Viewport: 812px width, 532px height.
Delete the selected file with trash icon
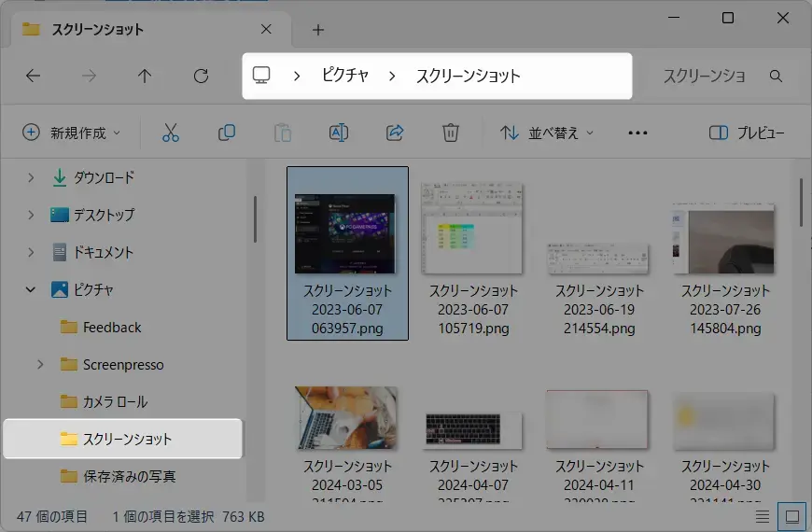(x=451, y=133)
